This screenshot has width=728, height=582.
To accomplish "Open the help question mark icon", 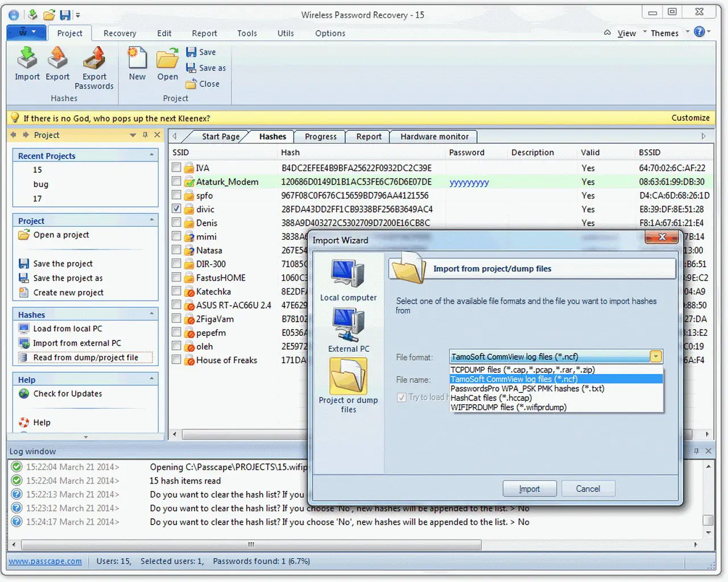I will (x=700, y=32).
